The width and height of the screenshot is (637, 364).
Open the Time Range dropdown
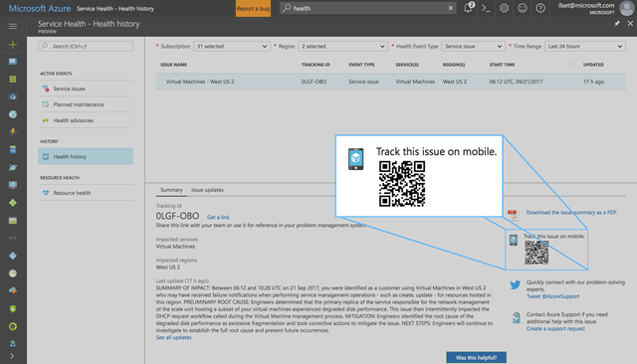pyautogui.click(x=584, y=47)
